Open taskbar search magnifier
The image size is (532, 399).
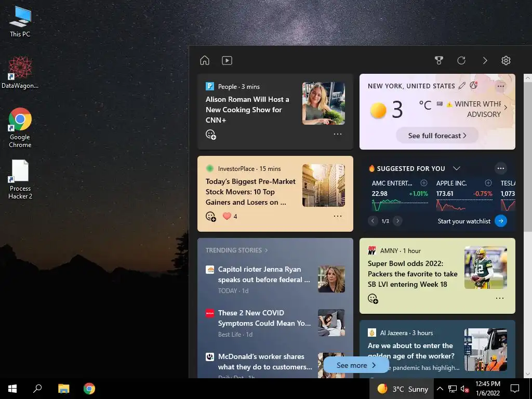37,389
